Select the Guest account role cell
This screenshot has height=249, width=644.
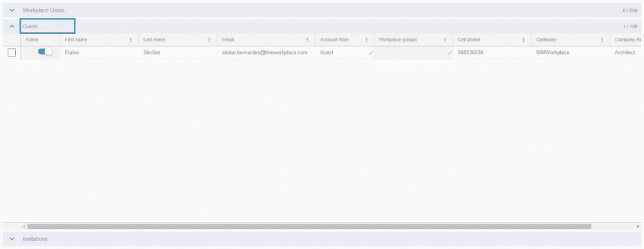(326, 53)
